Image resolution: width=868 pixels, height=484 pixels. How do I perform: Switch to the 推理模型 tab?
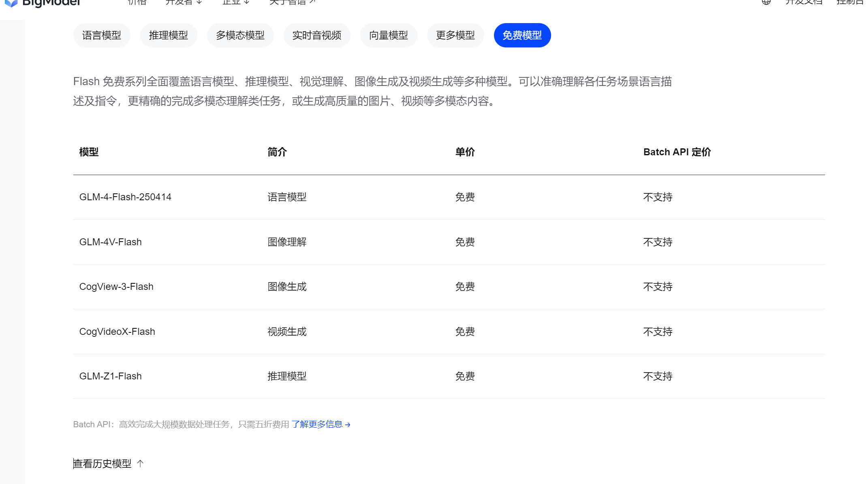pyautogui.click(x=169, y=35)
